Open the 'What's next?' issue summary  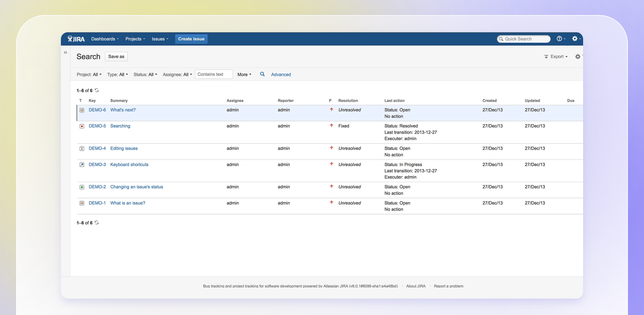tap(123, 110)
